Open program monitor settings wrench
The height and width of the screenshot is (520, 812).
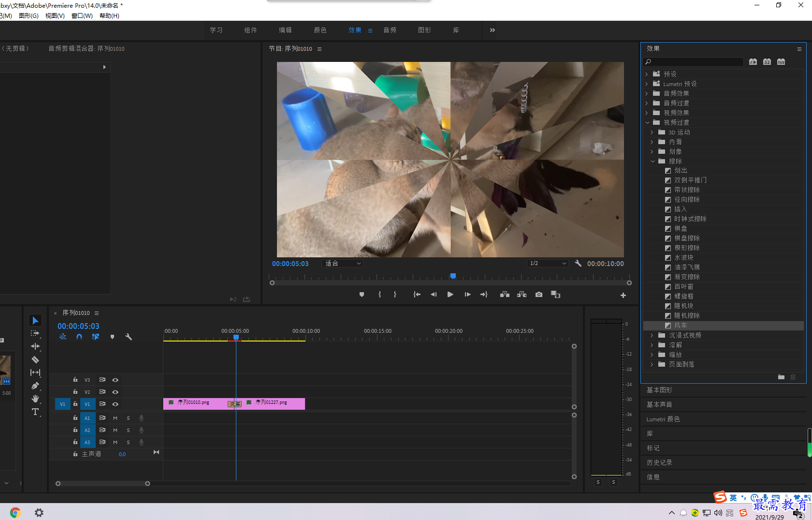click(x=578, y=264)
